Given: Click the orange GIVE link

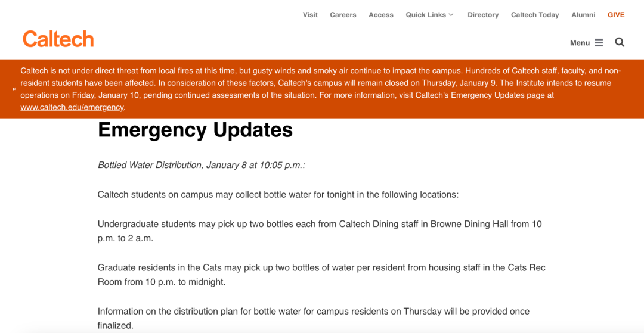Looking at the screenshot, I should coord(616,15).
